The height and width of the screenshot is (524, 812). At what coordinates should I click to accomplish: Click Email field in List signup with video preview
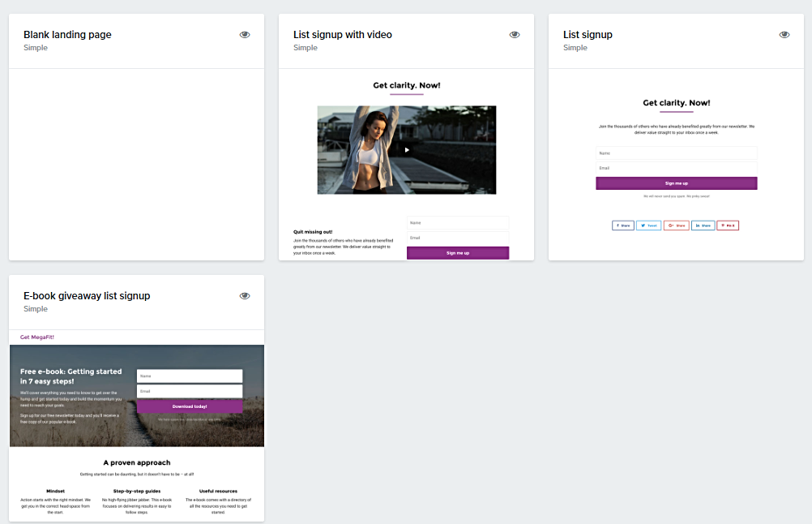(x=458, y=238)
